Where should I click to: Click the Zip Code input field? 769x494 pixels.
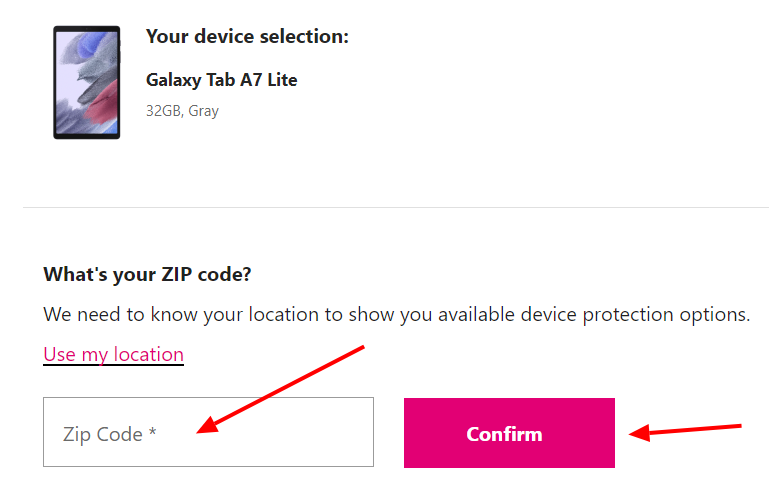(x=208, y=432)
